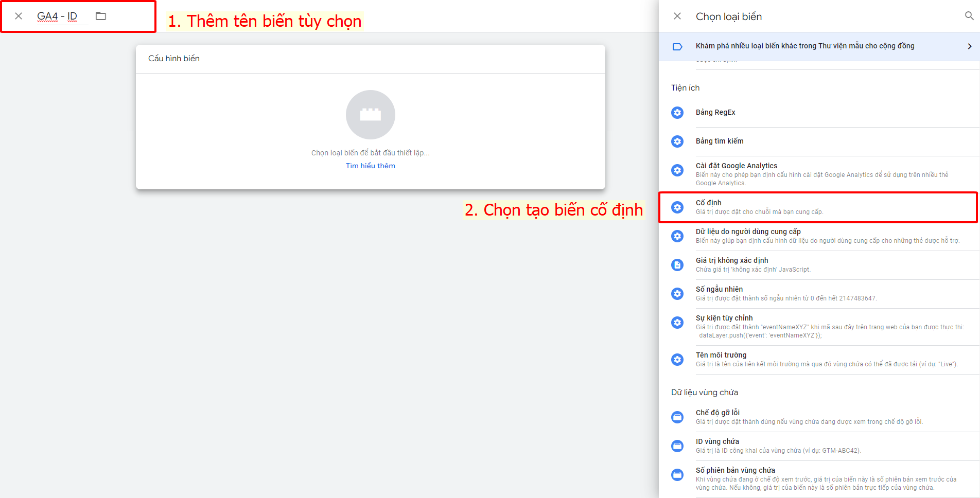The width and height of the screenshot is (980, 498).
Task: Choose Chế độ gỡ lỗi variable type
Action: [x=819, y=417]
